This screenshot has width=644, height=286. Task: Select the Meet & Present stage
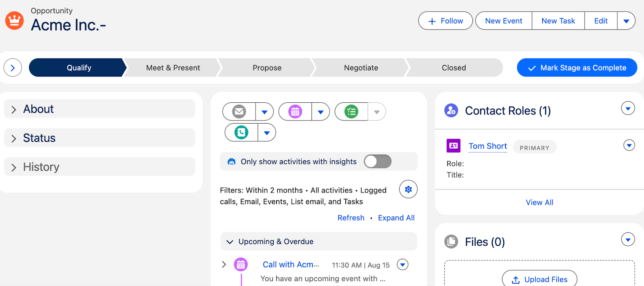(x=173, y=68)
